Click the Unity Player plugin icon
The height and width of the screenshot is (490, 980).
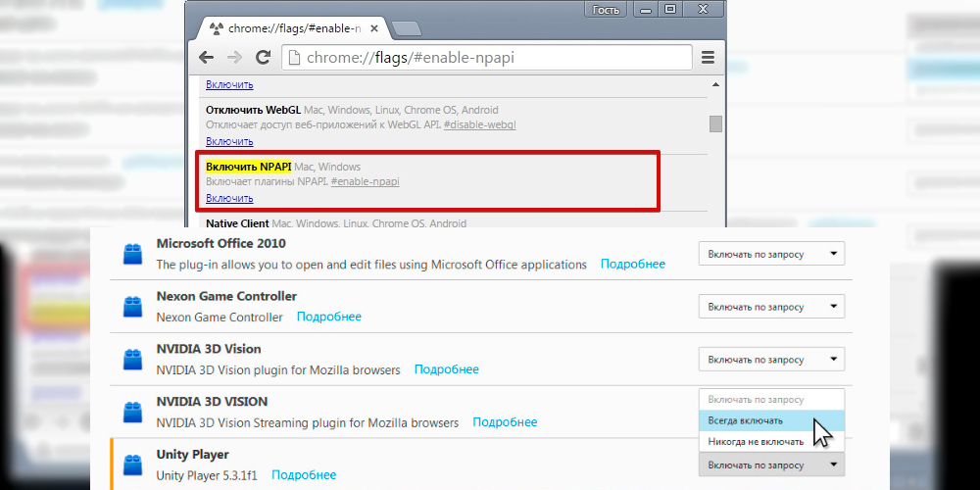click(132, 465)
